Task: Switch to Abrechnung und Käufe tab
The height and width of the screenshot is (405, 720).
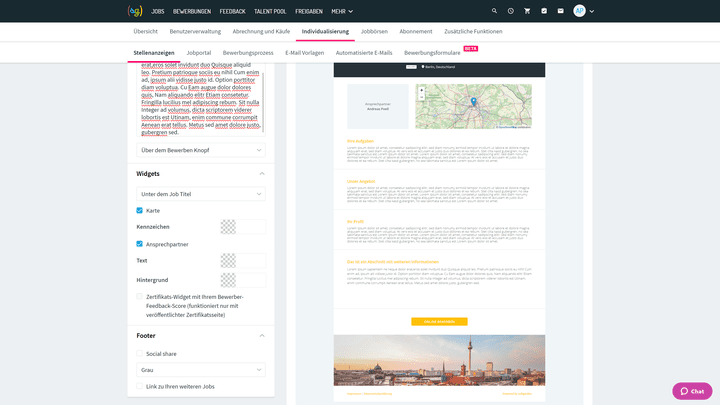Action: [261, 32]
